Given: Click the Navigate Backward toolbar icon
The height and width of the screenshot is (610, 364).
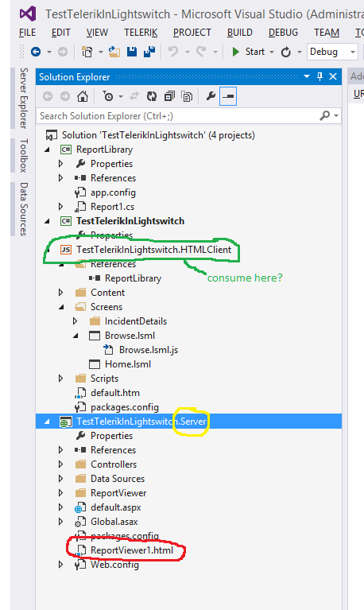Looking at the screenshot, I should click(36, 52).
